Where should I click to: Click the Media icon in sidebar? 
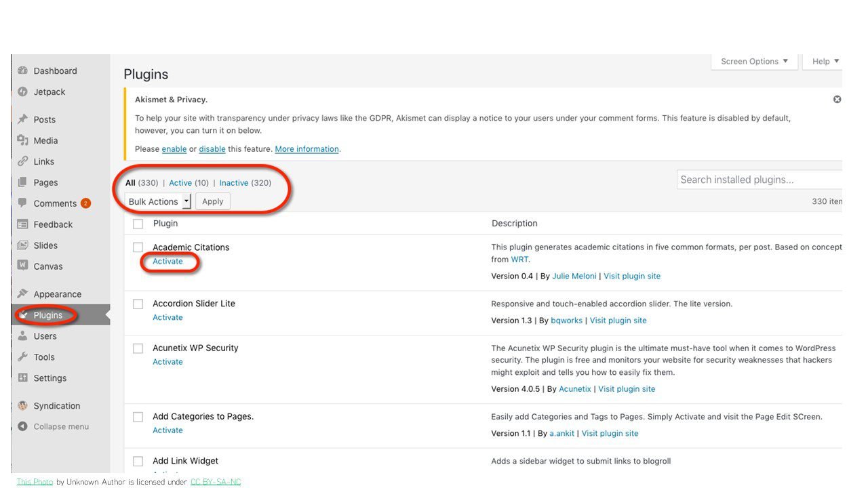[x=22, y=140]
